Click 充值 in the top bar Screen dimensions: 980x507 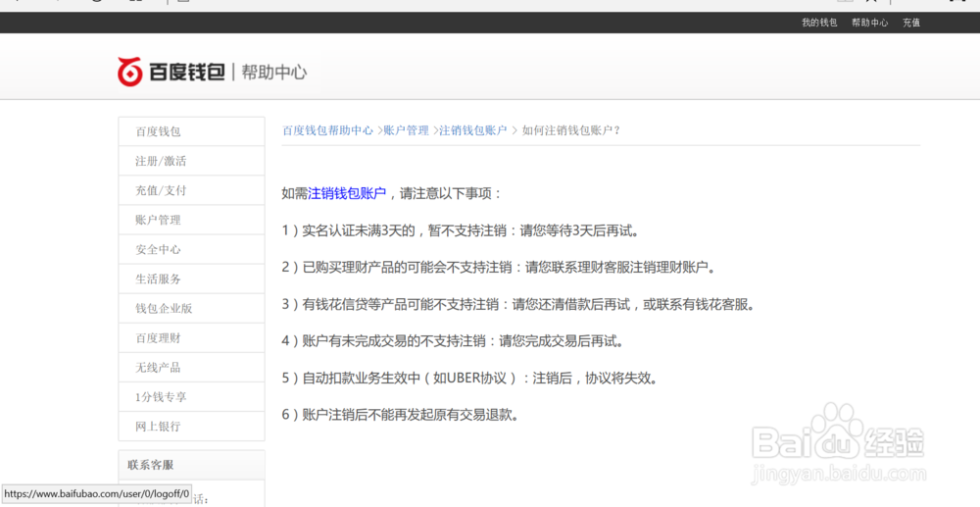tap(911, 23)
